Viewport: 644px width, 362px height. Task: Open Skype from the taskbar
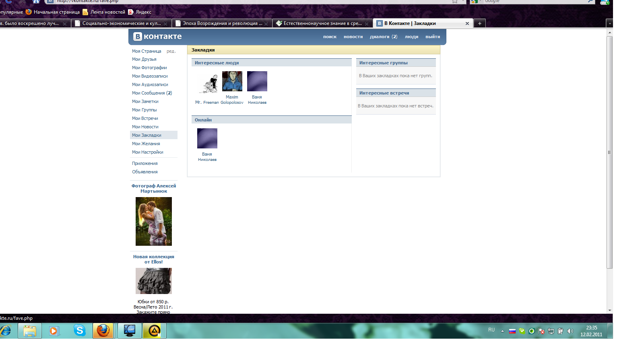(80, 331)
